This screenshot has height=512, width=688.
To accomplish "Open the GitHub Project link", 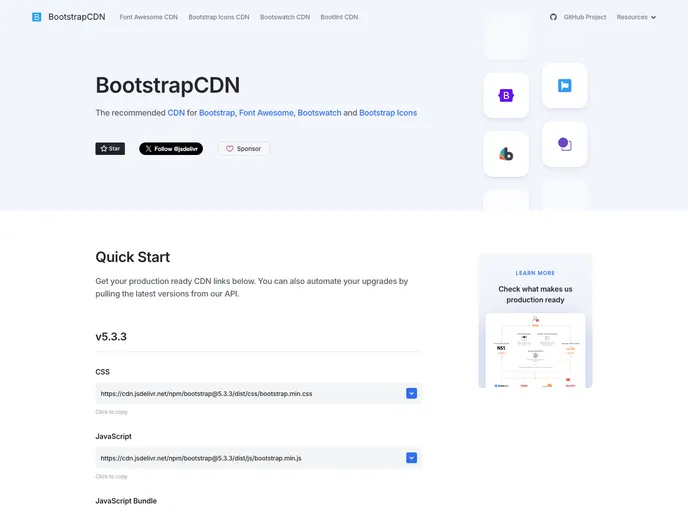I will (x=585, y=17).
